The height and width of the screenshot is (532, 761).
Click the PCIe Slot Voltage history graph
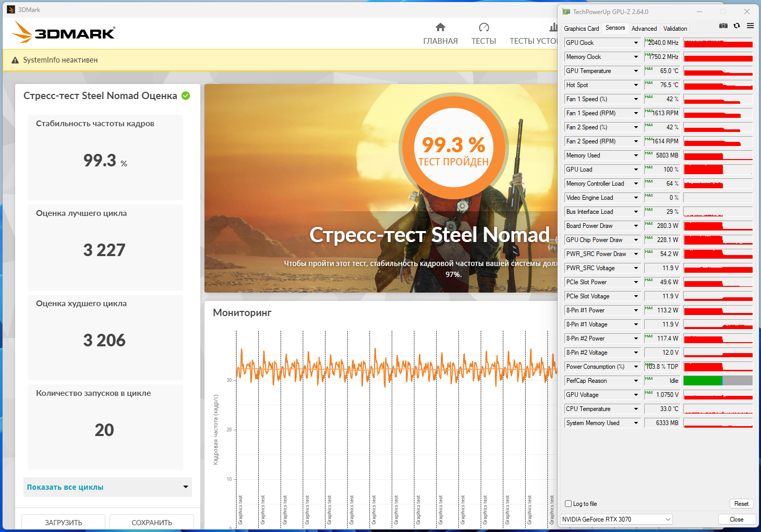coord(718,296)
